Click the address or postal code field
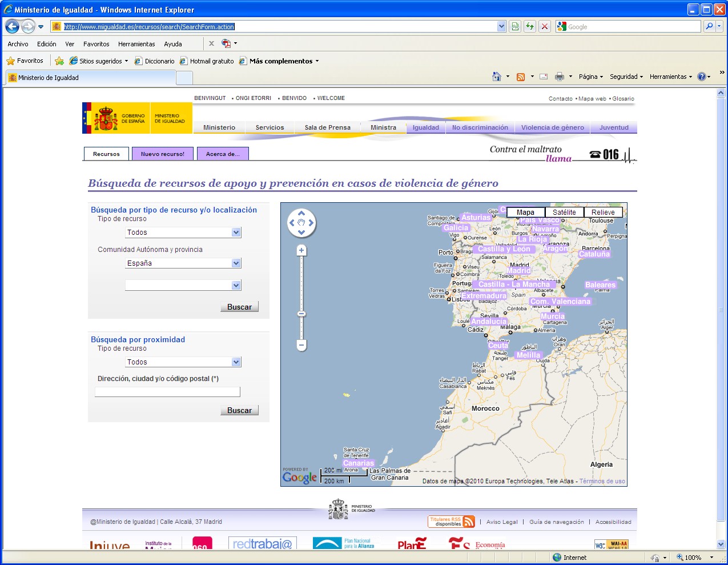Screen dimensions: 728x565 pos(167,392)
